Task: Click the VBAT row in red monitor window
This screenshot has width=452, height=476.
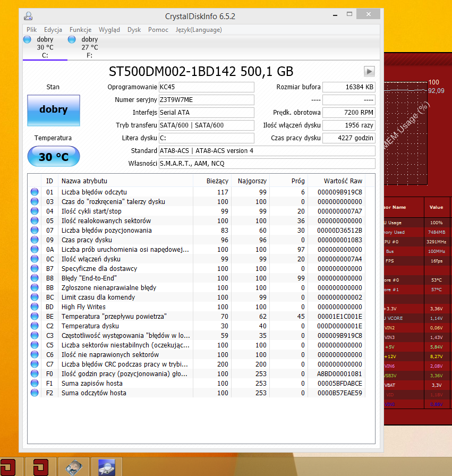Action: coord(417,385)
